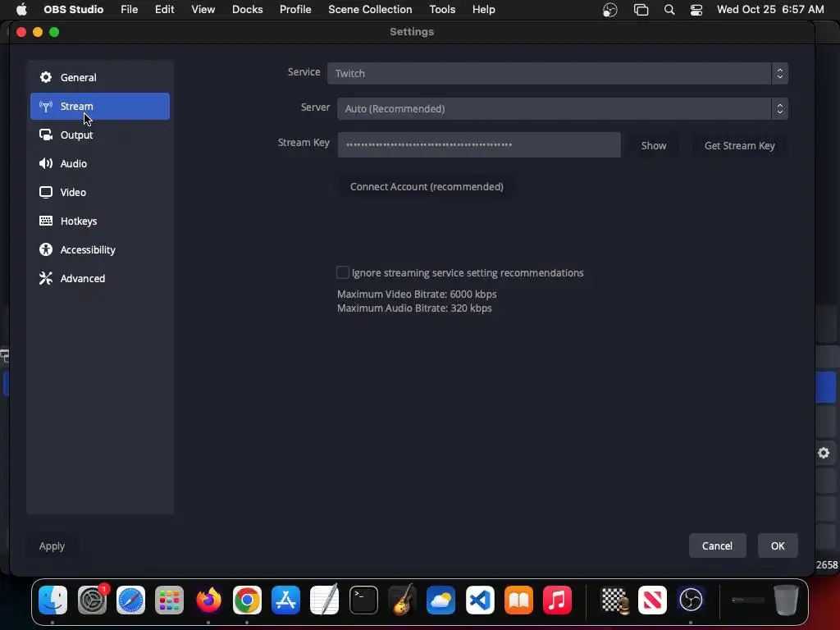Open the Music app from the Dock
The image size is (840, 630).
point(557,600)
